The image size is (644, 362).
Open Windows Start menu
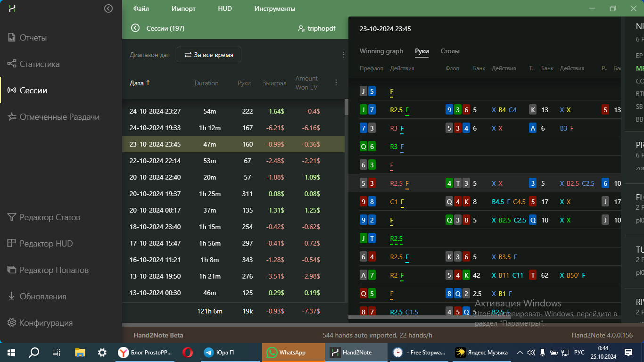click(10, 352)
